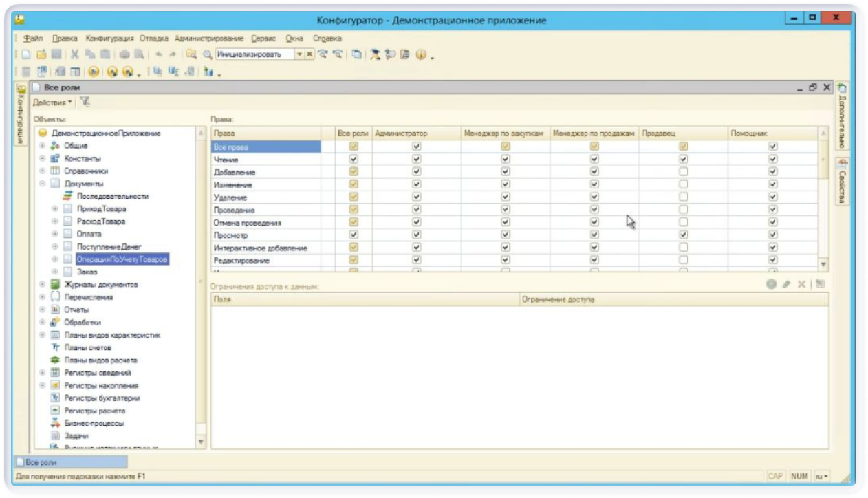Select ПриходТовара document in tree
This screenshot has height=498, width=868.
(x=101, y=209)
